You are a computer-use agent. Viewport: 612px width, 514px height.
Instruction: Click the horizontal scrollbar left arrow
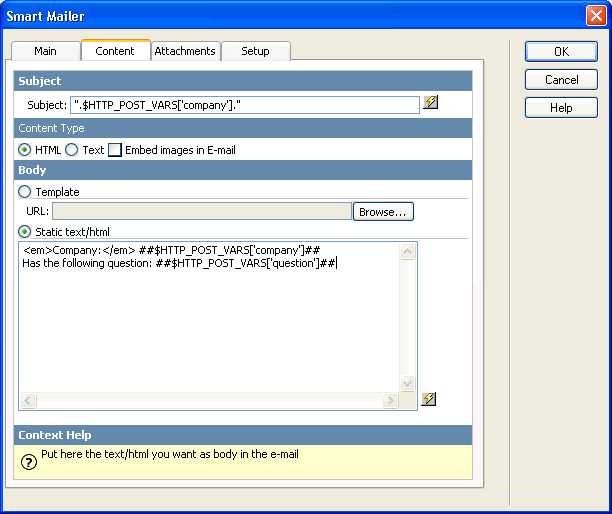28,400
